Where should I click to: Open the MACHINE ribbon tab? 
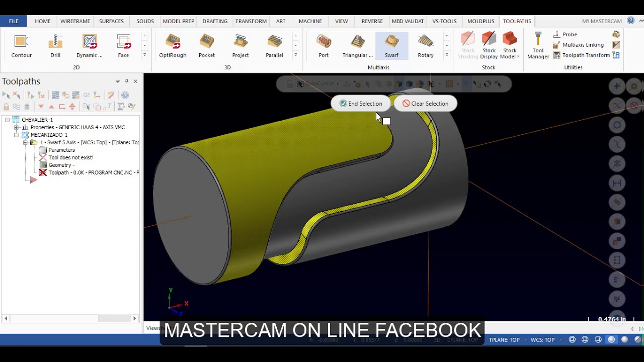click(x=310, y=21)
